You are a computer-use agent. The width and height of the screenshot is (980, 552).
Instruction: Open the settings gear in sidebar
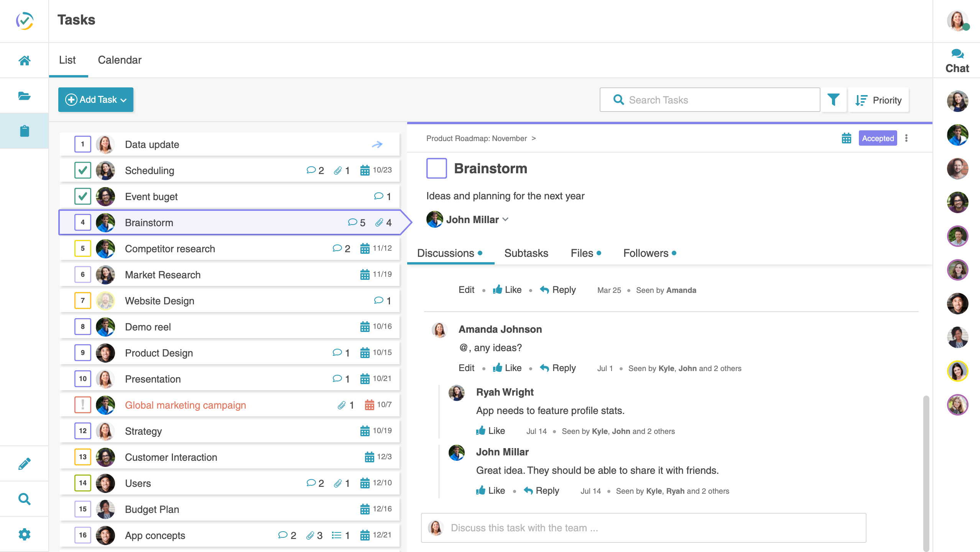pyautogui.click(x=24, y=534)
